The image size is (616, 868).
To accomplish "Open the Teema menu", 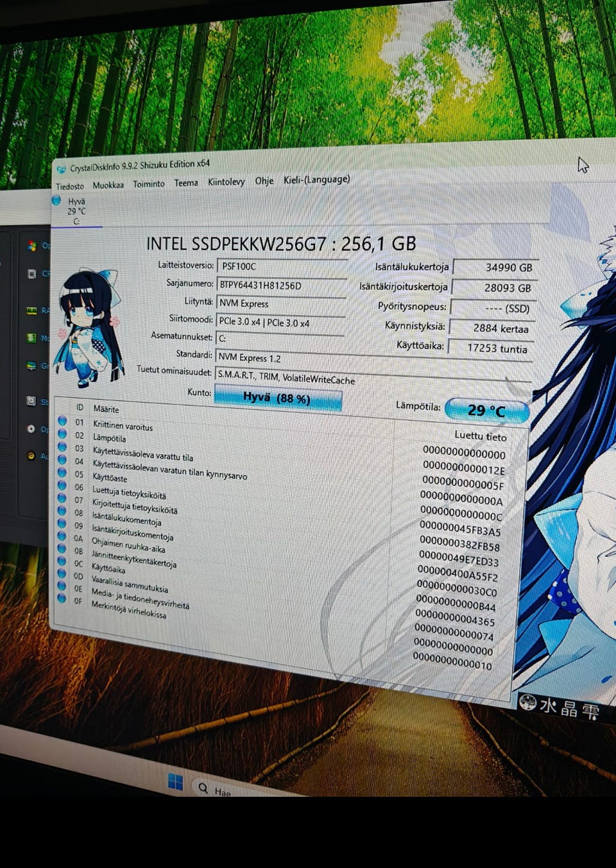I will point(186,183).
